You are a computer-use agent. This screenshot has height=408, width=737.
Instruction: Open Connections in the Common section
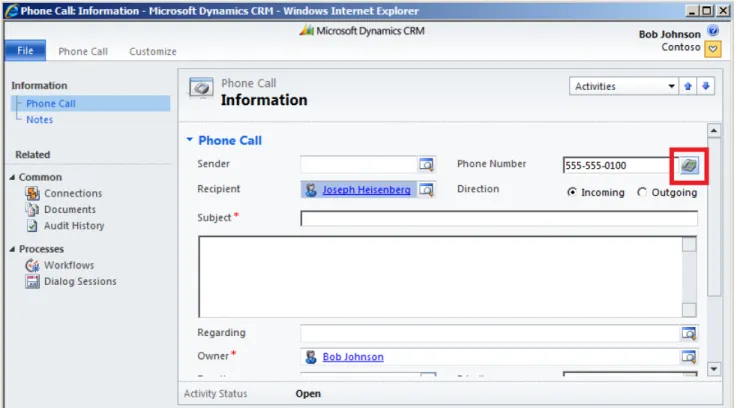[73, 193]
